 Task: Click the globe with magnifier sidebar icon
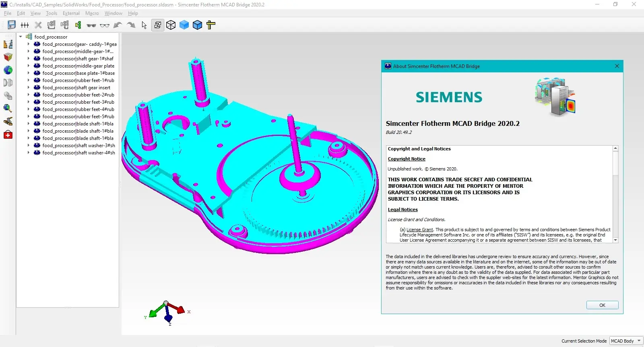pos(8,109)
